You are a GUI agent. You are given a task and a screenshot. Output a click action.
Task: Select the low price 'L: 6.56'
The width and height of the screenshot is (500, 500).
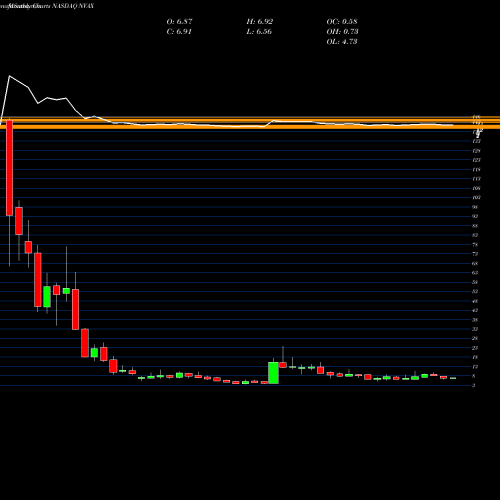259,31
